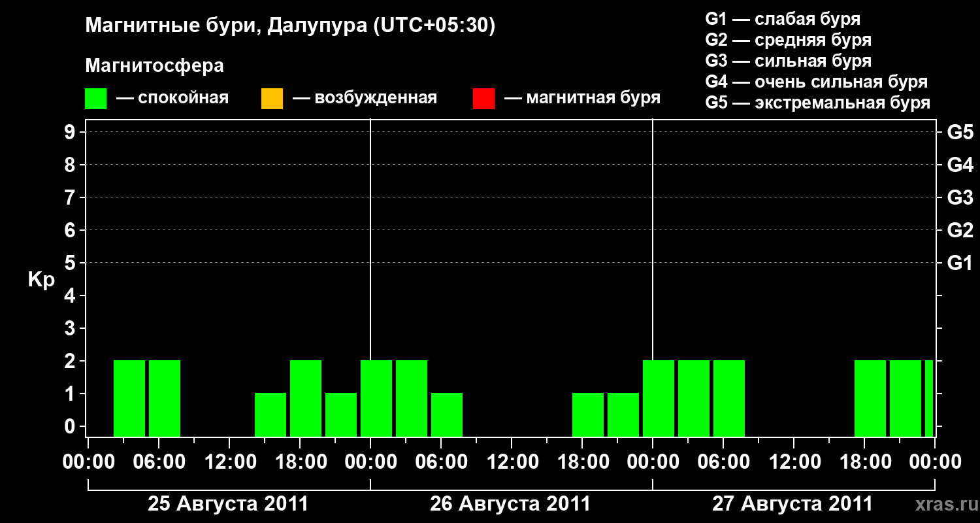Image resolution: width=980 pixels, height=523 pixels.
Task: Click the vertical day divider before 27 August
Action: tap(653, 278)
